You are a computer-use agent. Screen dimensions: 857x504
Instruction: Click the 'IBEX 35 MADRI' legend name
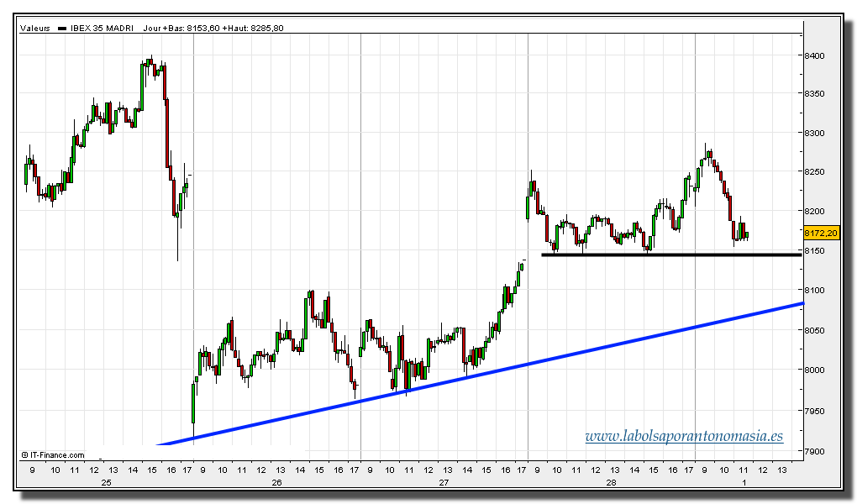click(x=102, y=29)
